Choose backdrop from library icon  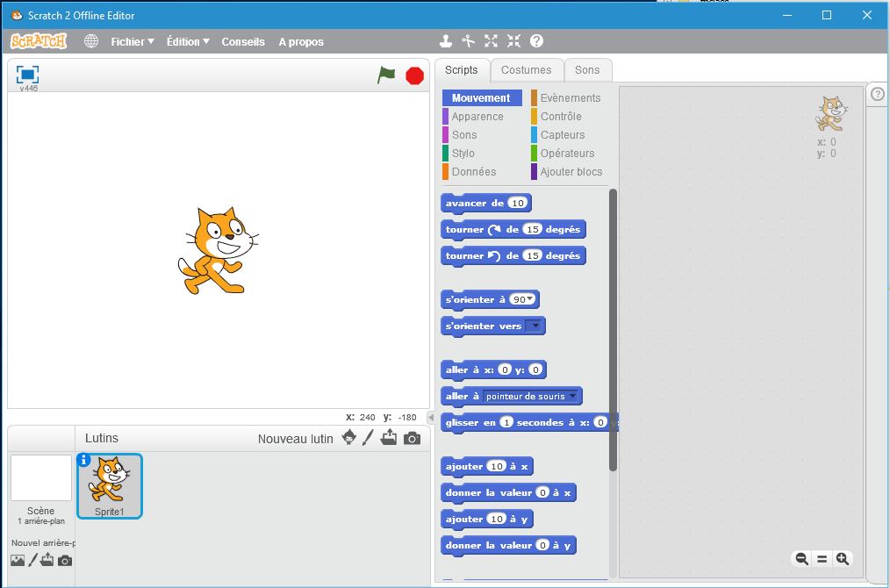(18, 561)
